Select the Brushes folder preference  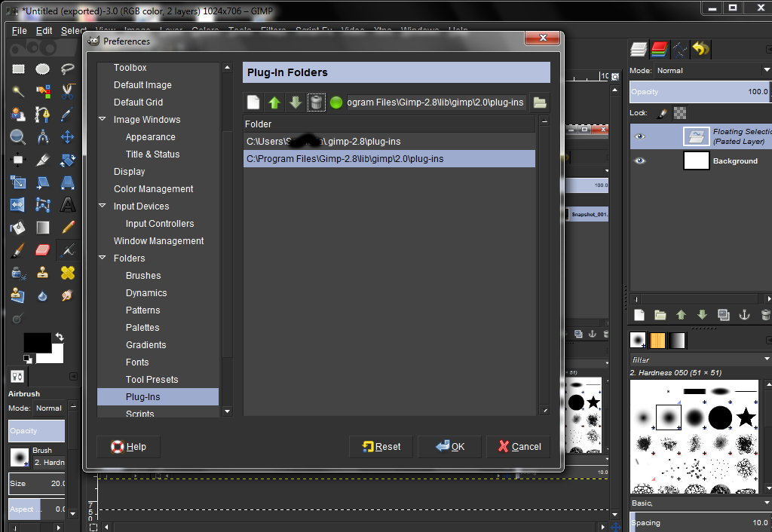coord(143,275)
